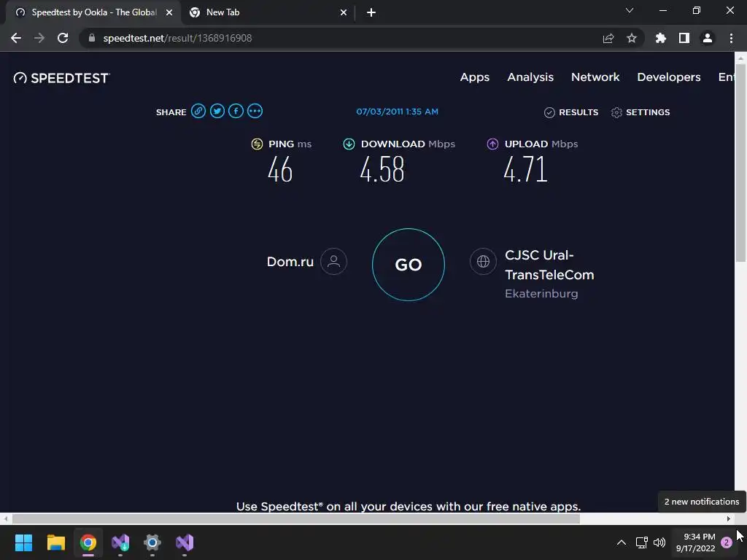Click the horizontal scrollbar thumb
The height and width of the screenshot is (560, 747).
tap(296, 518)
